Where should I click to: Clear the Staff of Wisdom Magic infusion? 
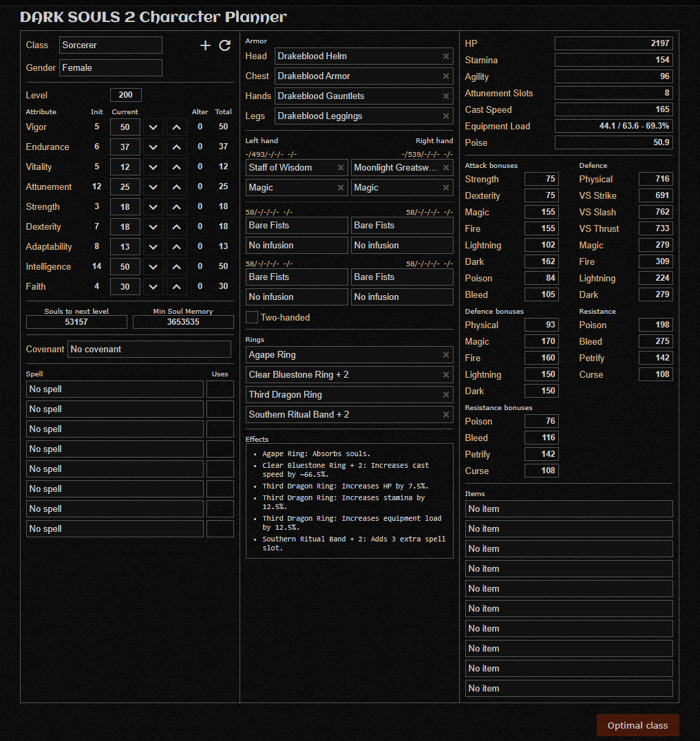(340, 188)
